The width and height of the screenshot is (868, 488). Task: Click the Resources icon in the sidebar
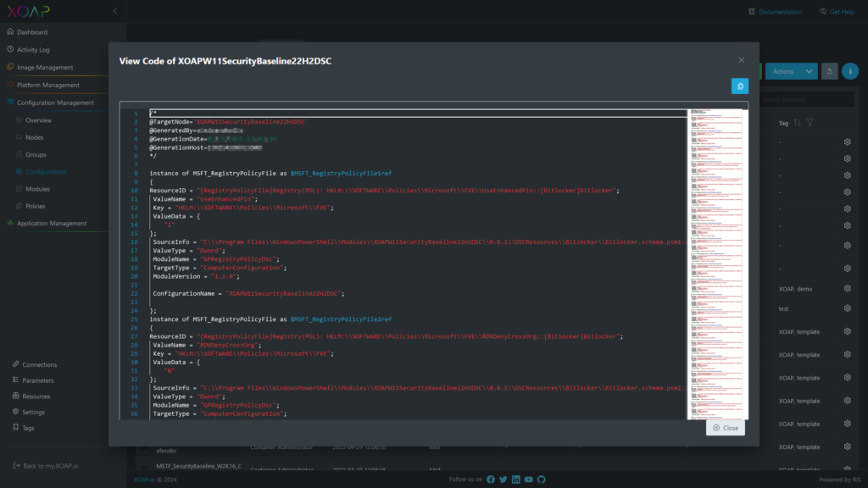click(15, 396)
